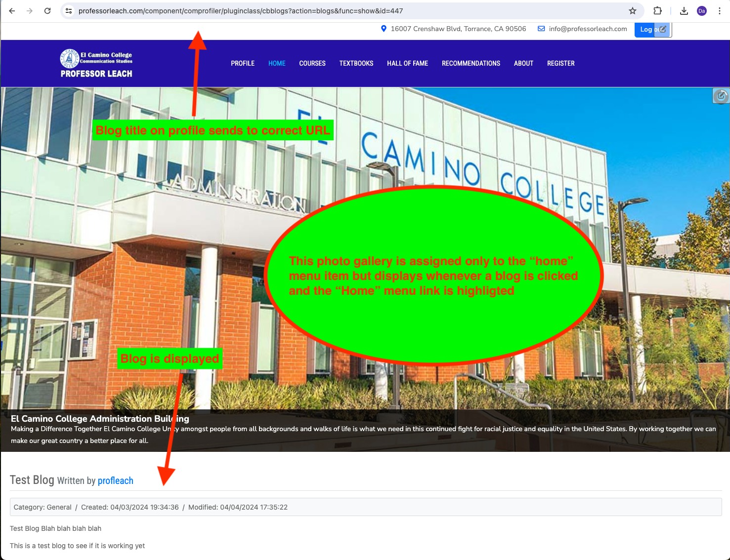Image resolution: width=730 pixels, height=560 pixels.
Task: Click the text 'Test Blog Blah blah blah blah'
Action: 55,528
